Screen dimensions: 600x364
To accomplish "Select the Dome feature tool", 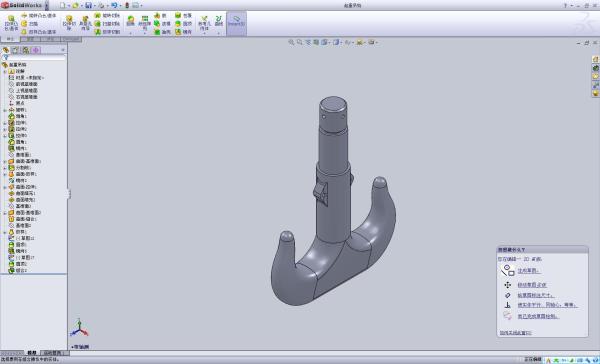I will point(183,23).
